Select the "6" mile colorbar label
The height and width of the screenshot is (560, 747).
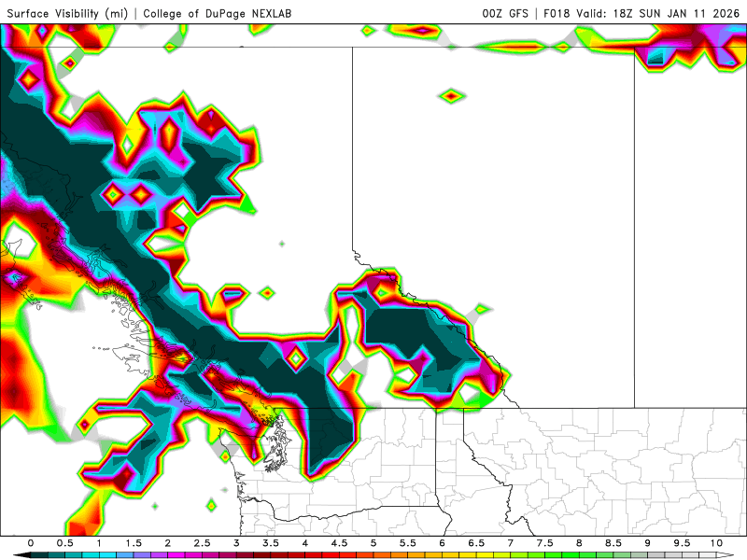click(x=442, y=543)
